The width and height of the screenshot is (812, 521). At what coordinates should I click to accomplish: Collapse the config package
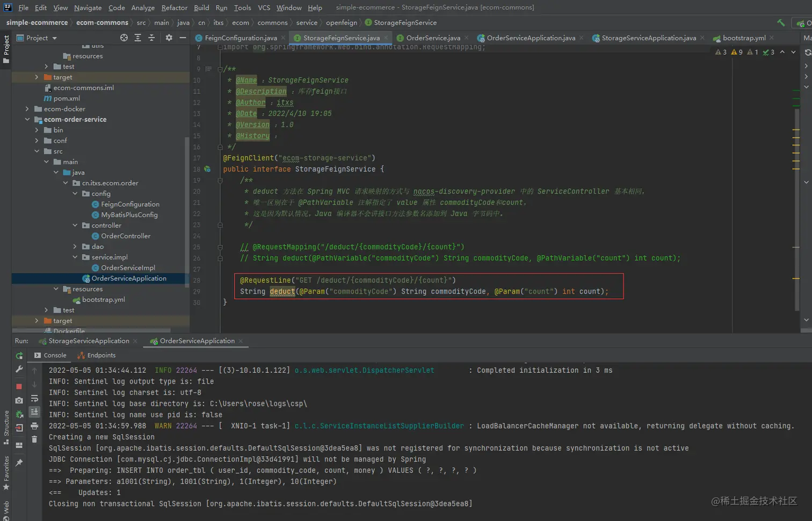coord(75,193)
